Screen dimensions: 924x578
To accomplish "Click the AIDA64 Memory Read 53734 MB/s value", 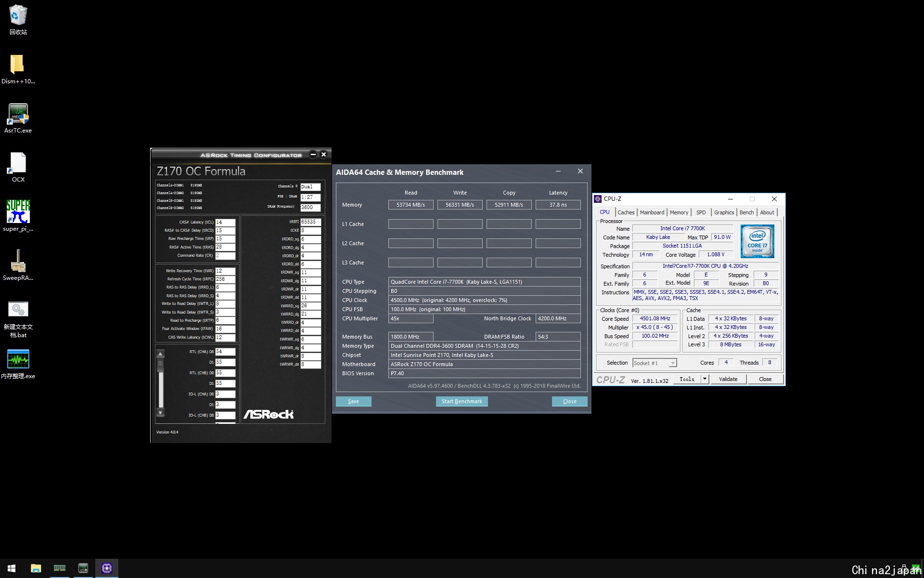I will click(x=411, y=205).
